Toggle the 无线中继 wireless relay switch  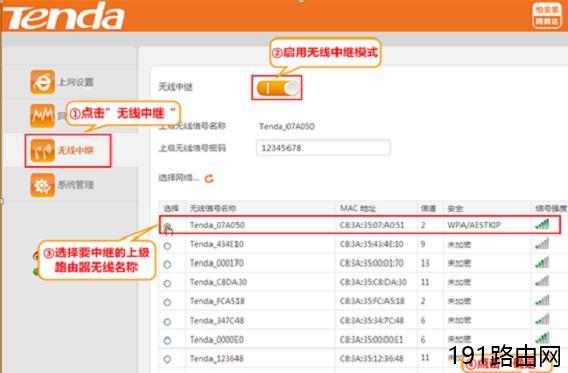click(x=277, y=88)
